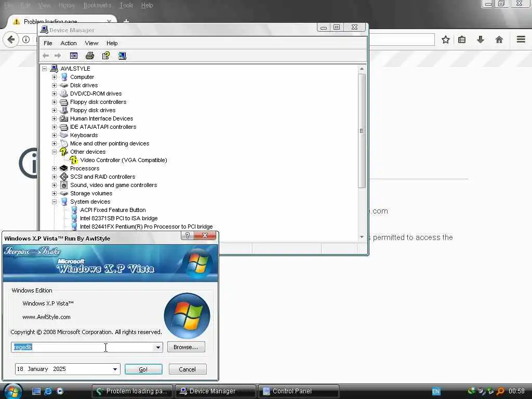Click the Run dialog question mark help button

click(188, 235)
